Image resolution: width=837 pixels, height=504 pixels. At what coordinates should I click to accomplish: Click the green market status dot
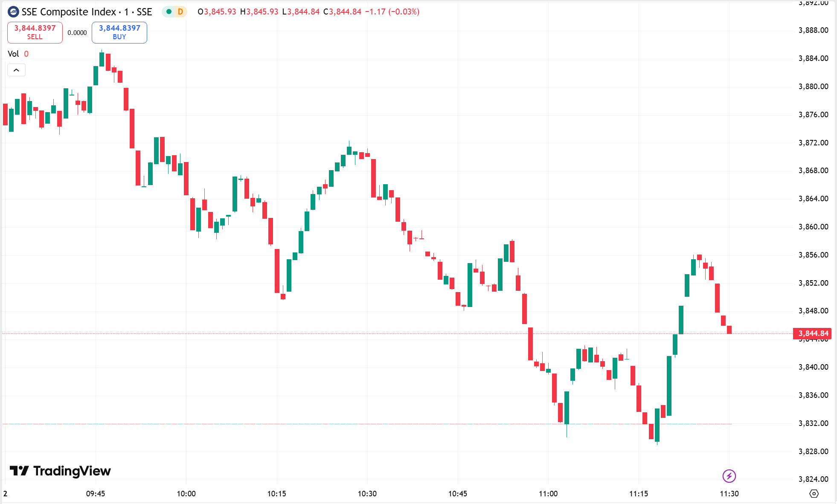pos(169,12)
